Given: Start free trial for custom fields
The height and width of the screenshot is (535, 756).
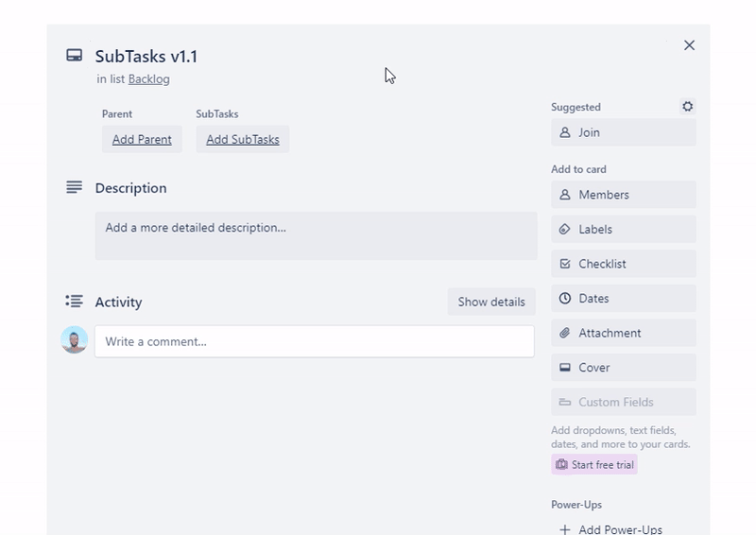Looking at the screenshot, I should tap(594, 464).
